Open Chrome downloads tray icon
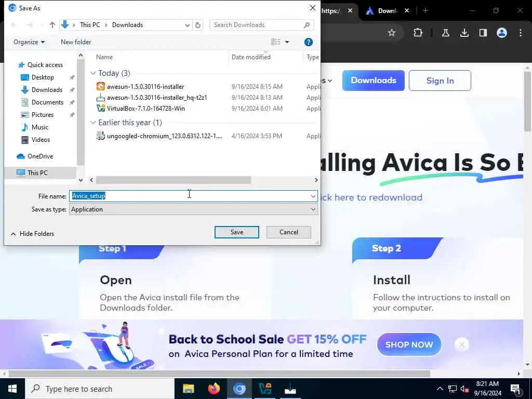Image resolution: width=532 pixels, height=399 pixels. (464, 33)
